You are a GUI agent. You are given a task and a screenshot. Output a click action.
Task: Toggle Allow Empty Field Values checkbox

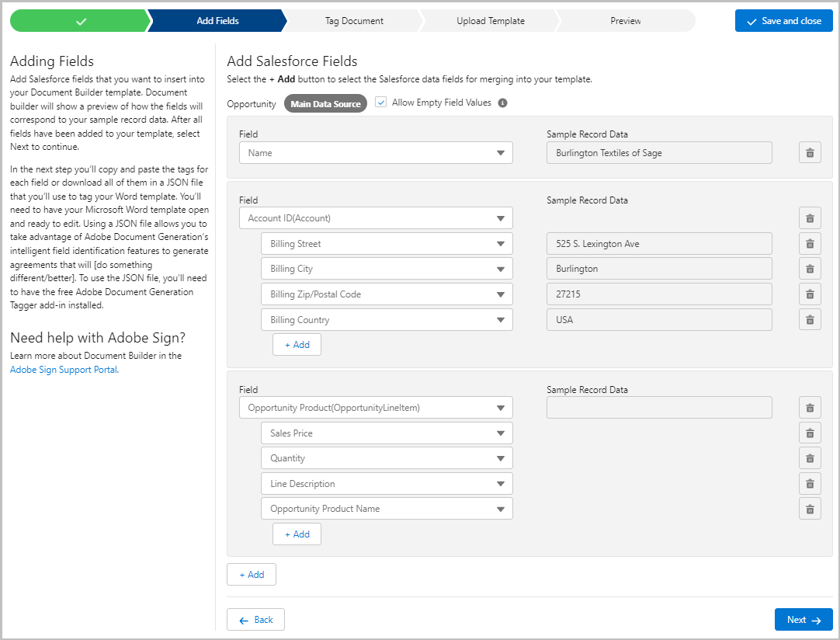point(381,103)
